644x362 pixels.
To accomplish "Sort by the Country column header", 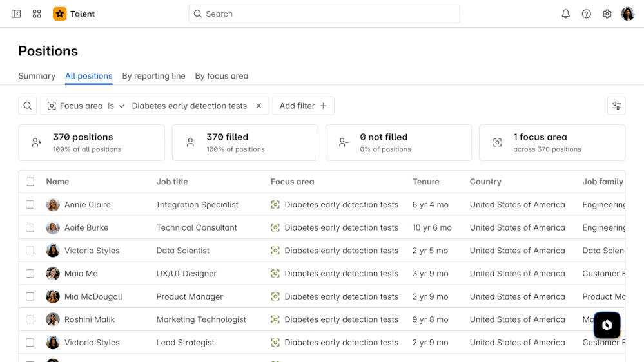I will [485, 182].
